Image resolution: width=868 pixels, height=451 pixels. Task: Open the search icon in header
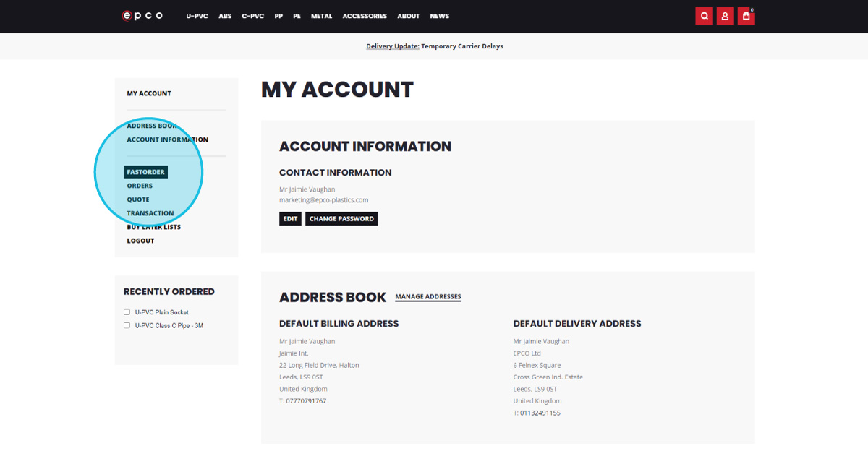[705, 16]
